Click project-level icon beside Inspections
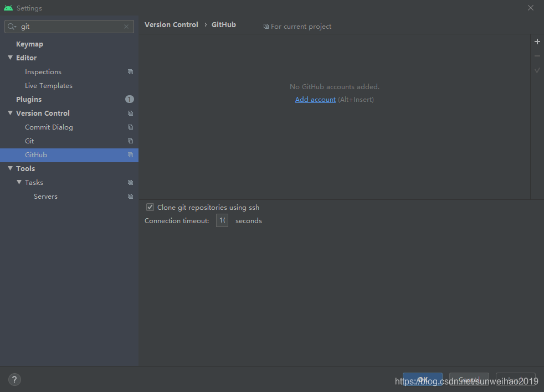The width and height of the screenshot is (544, 392). tap(130, 72)
